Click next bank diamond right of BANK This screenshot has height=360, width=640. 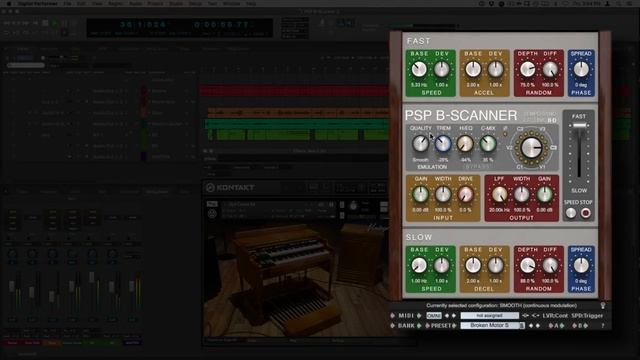pyautogui.click(x=419, y=326)
